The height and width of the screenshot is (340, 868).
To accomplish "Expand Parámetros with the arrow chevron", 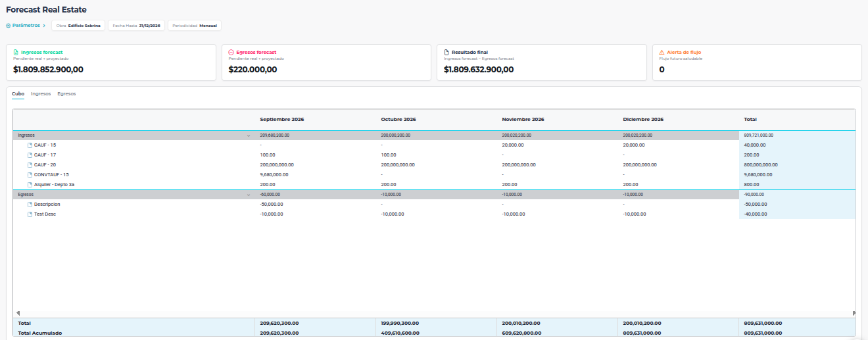I will 44,26.
